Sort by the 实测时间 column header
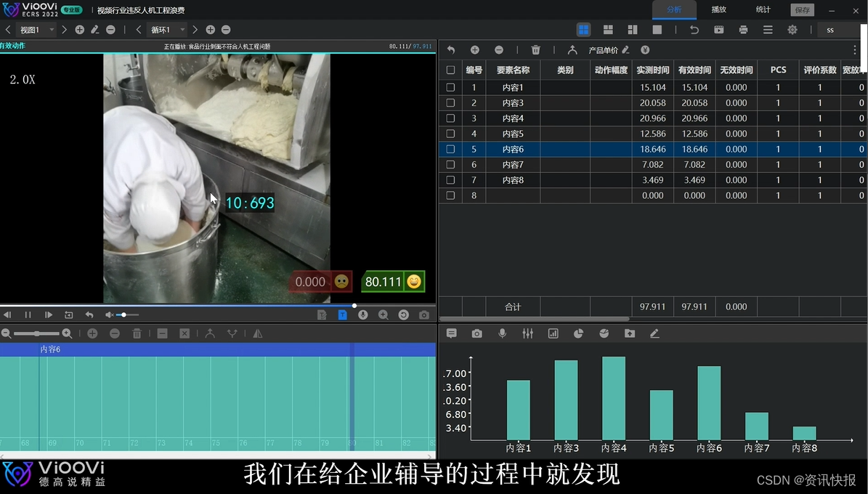Screen dimensions: 868x494 653,70
